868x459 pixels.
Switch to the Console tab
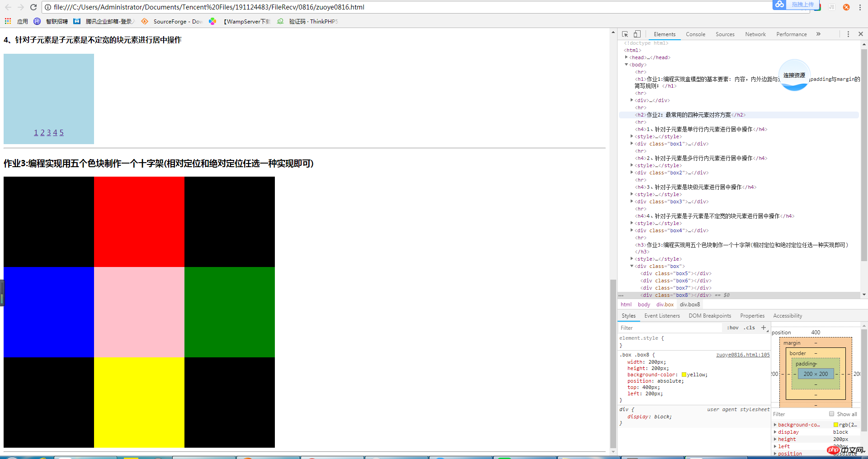click(695, 34)
